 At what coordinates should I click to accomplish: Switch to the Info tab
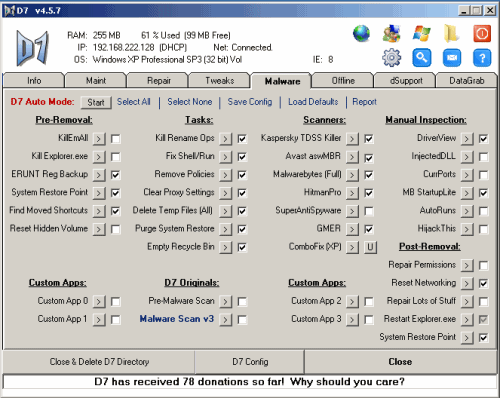[34, 81]
